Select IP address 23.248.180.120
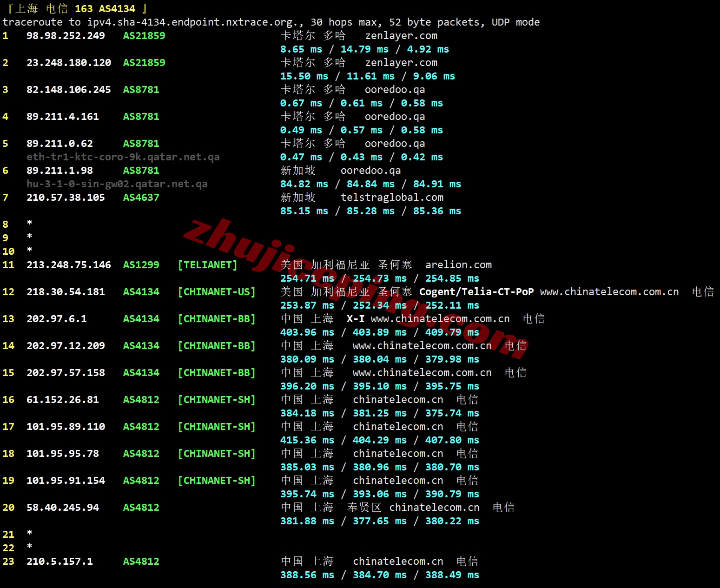The image size is (720, 588). click(69, 63)
